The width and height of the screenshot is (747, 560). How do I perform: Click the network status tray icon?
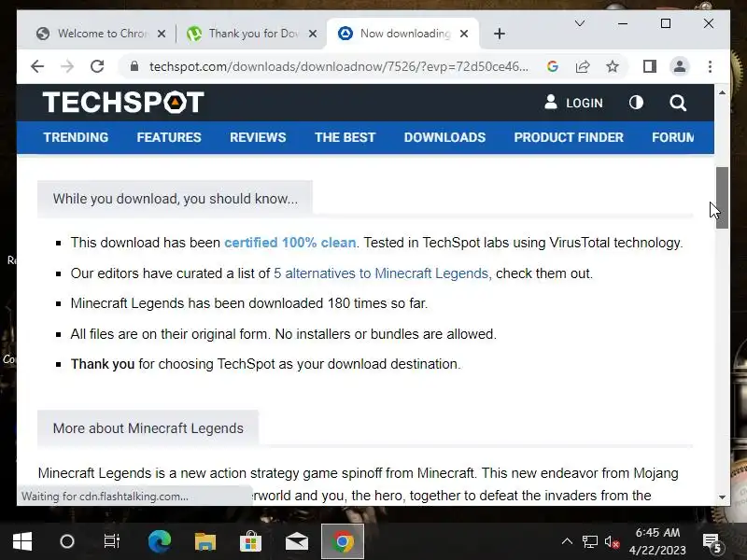(x=589, y=541)
